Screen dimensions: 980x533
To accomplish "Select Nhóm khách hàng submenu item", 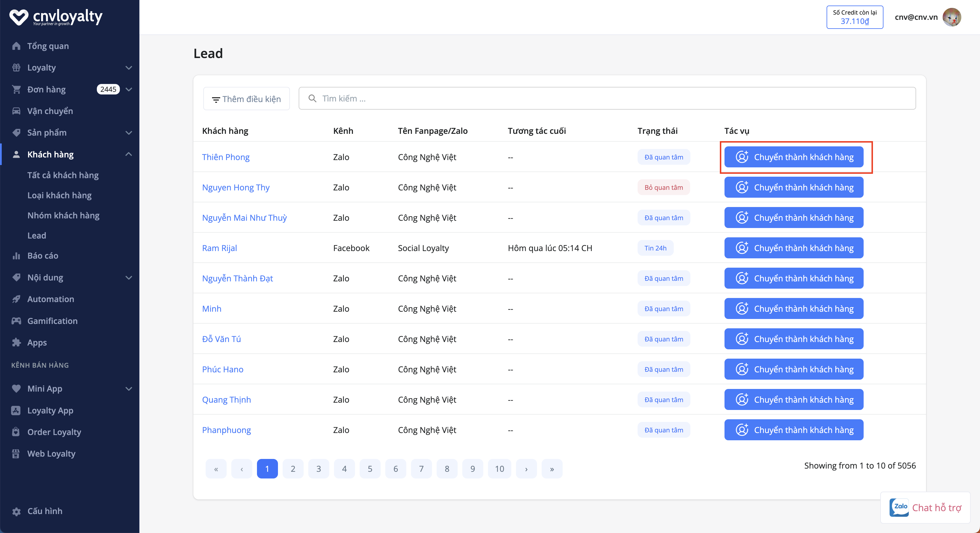I will pos(63,215).
